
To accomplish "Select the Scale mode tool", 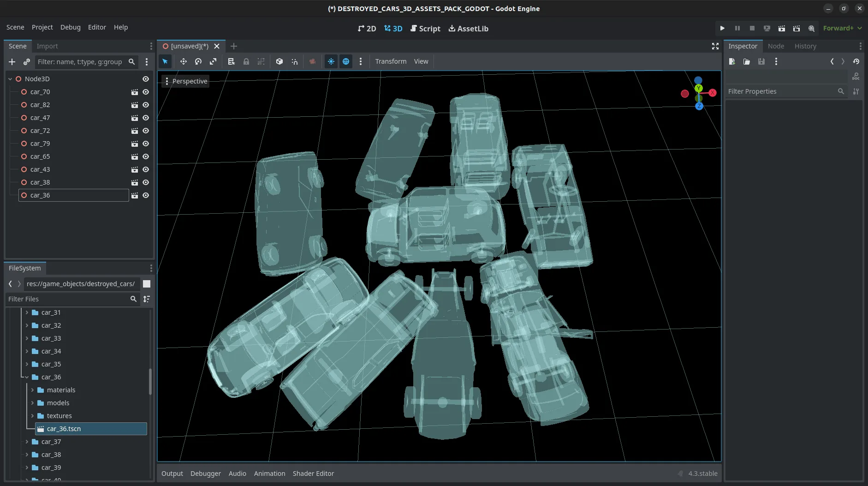I will tap(213, 61).
